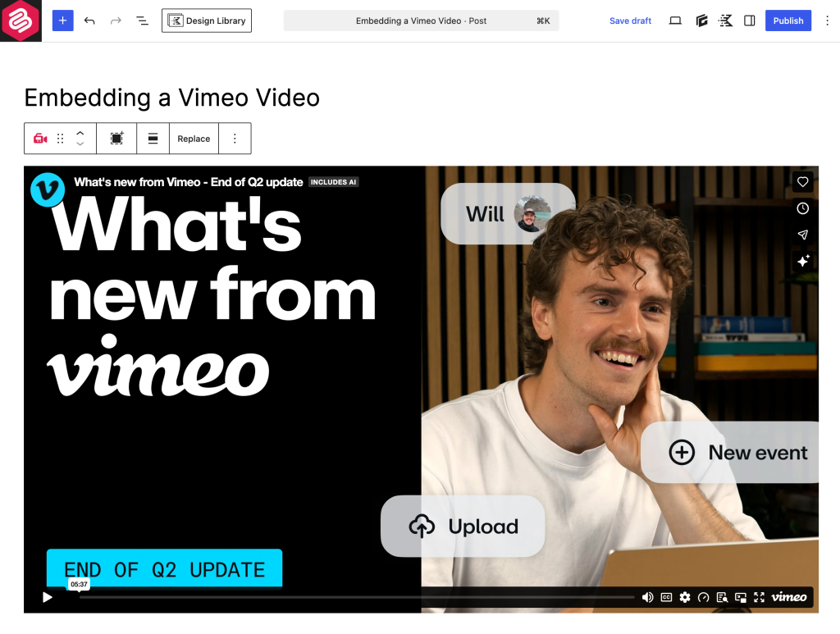Click the Vimeo logo in player controls
Viewport: 840px width, 634px height.
[789, 597]
